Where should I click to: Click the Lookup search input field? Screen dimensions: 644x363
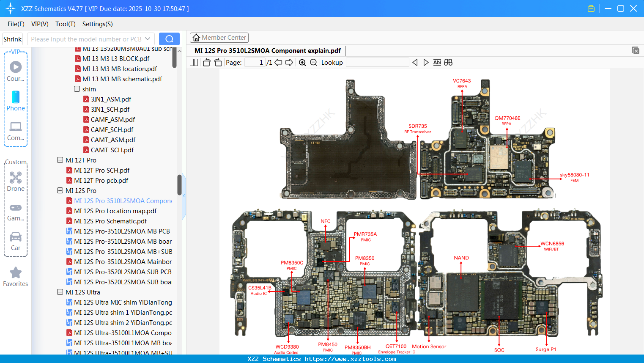377,62
